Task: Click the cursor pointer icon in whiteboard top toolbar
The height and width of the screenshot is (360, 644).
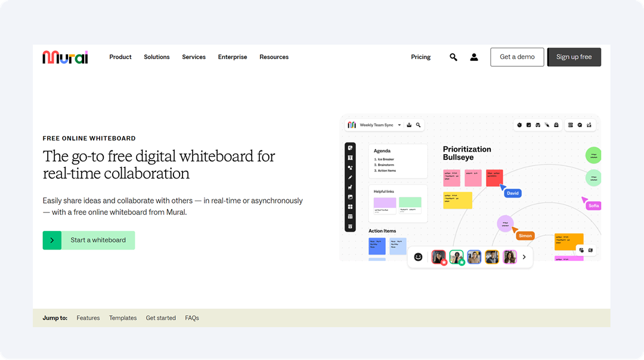Action: pos(547,125)
